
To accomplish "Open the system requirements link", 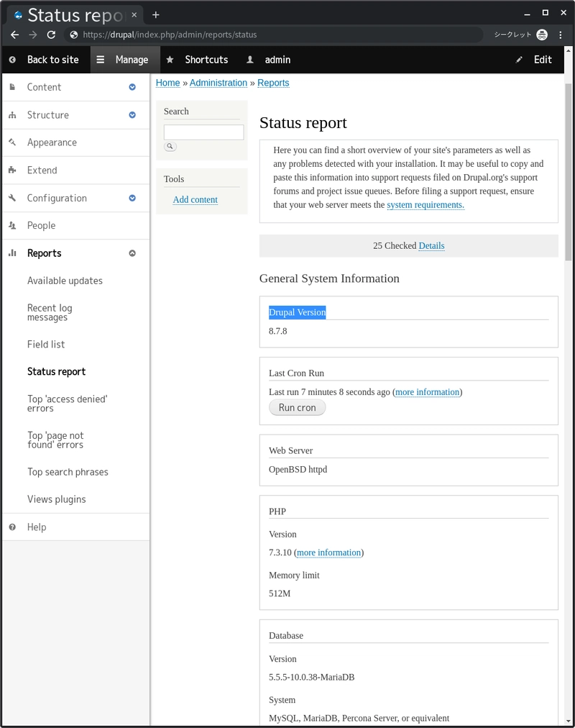I will (425, 205).
